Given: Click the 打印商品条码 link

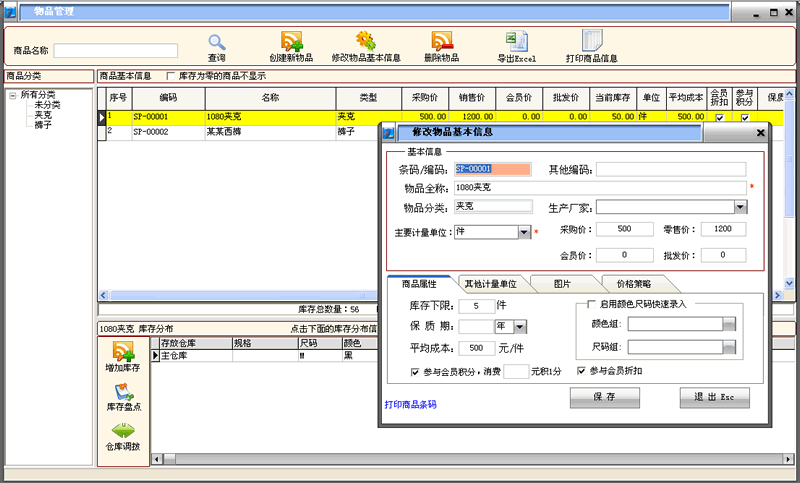Looking at the screenshot, I should pos(410,404).
